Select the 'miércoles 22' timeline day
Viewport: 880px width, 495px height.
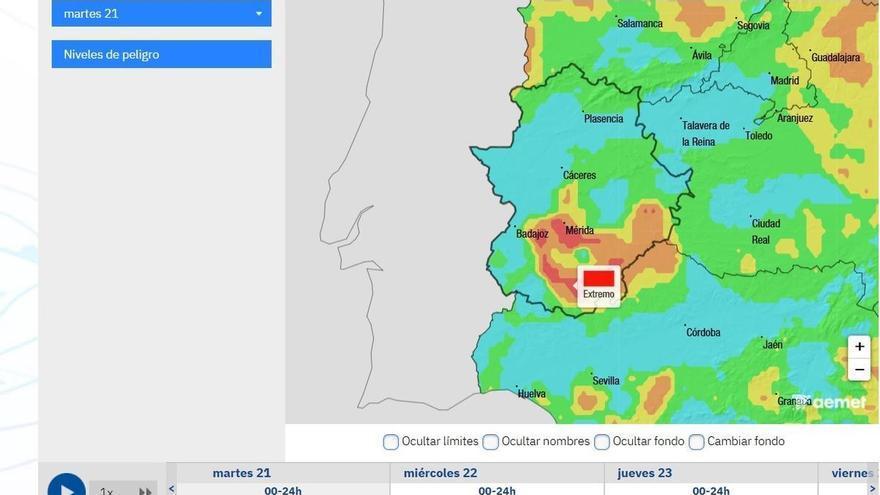pos(441,473)
